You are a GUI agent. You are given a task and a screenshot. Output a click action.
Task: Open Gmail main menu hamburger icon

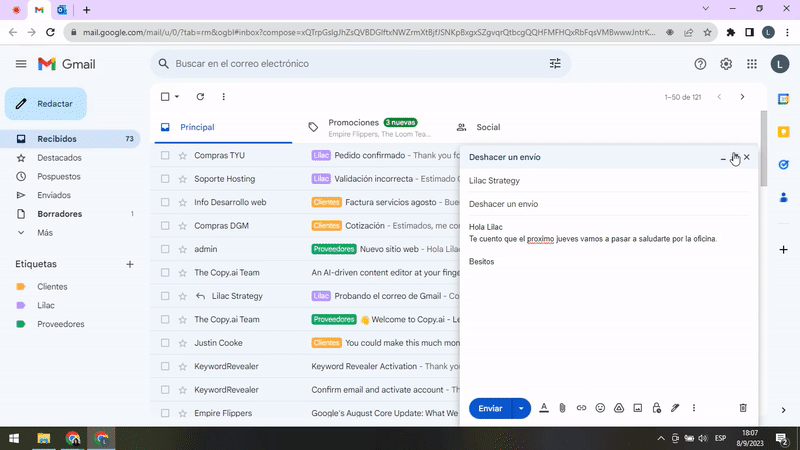point(21,64)
